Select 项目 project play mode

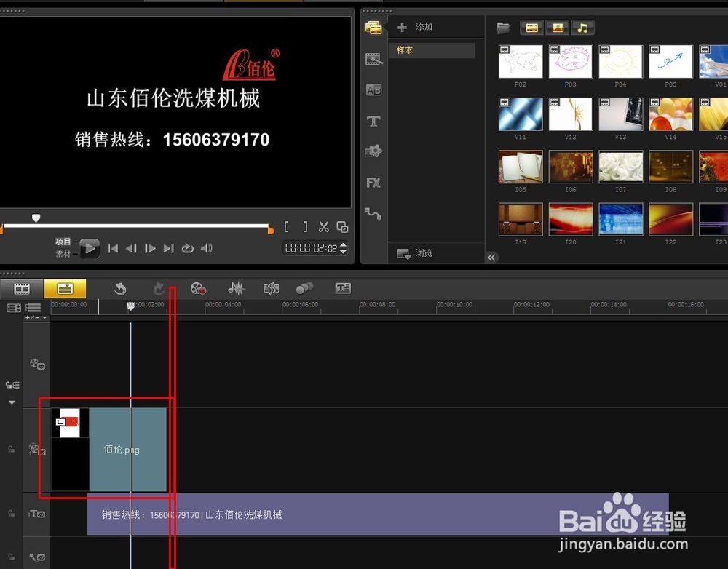point(63,242)
